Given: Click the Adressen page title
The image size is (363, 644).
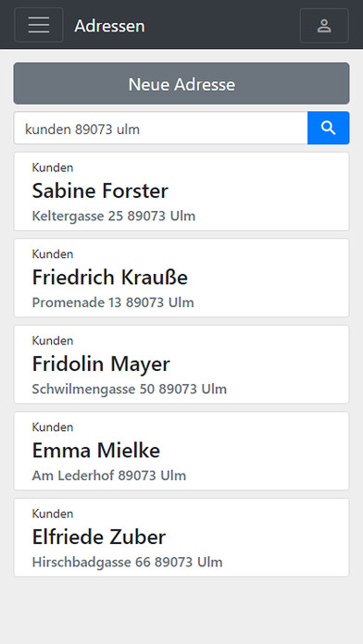Looking at the screenshot, I should click(x=109, y=26).
